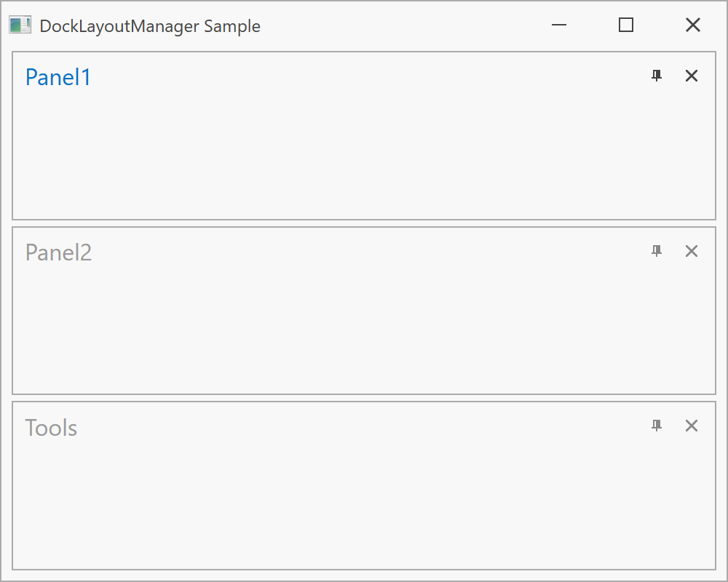
Task: Click the splitter between Panel1 and Panel2
Action: 364,223
